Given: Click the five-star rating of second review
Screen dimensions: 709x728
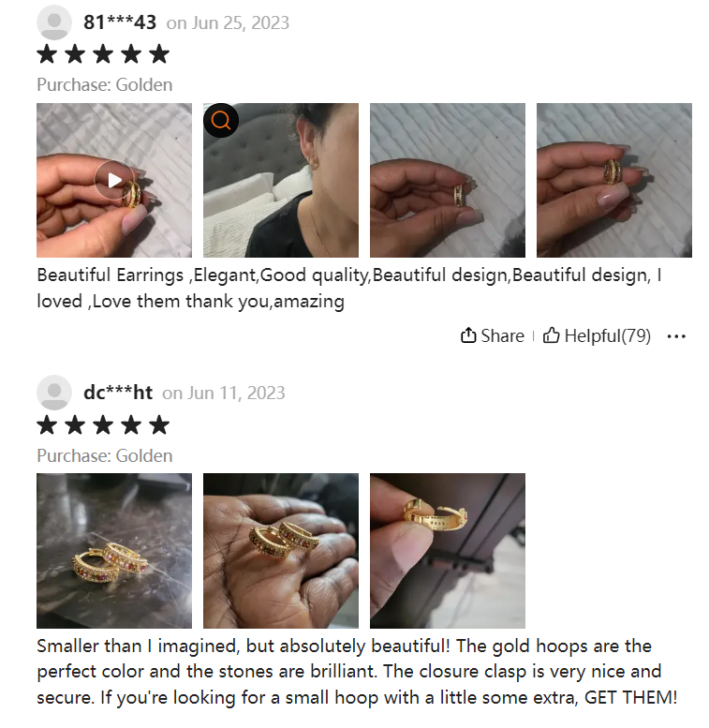Looking at the screenshot, I should tap(103, 424).
